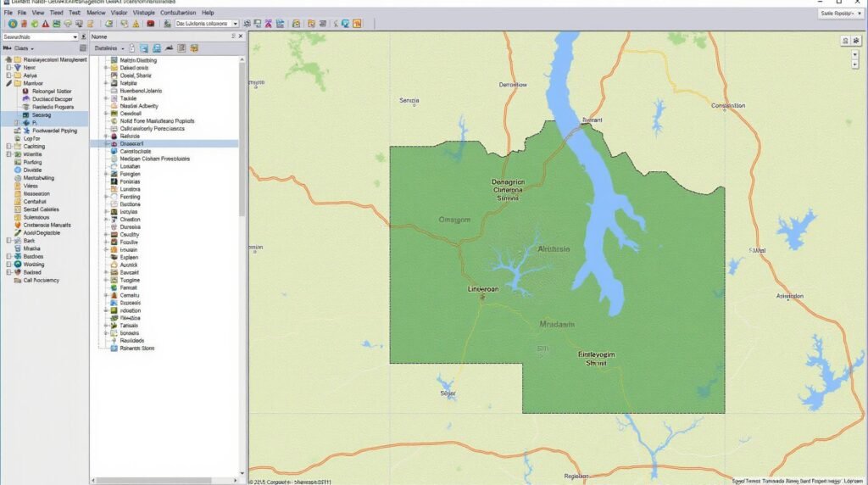Click the red warning triangle toolbar icon
Viewport: 868px width, 485px height.
(46, 24)
